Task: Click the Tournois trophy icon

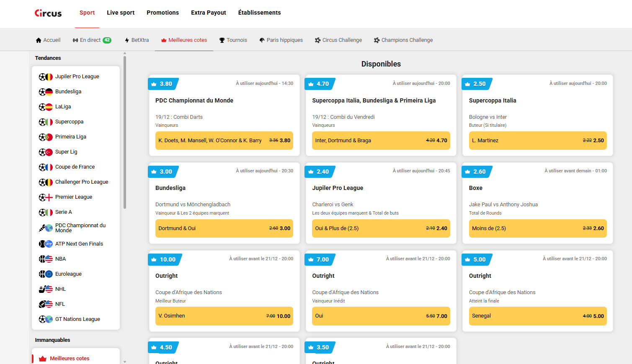Action: [222, 40]
